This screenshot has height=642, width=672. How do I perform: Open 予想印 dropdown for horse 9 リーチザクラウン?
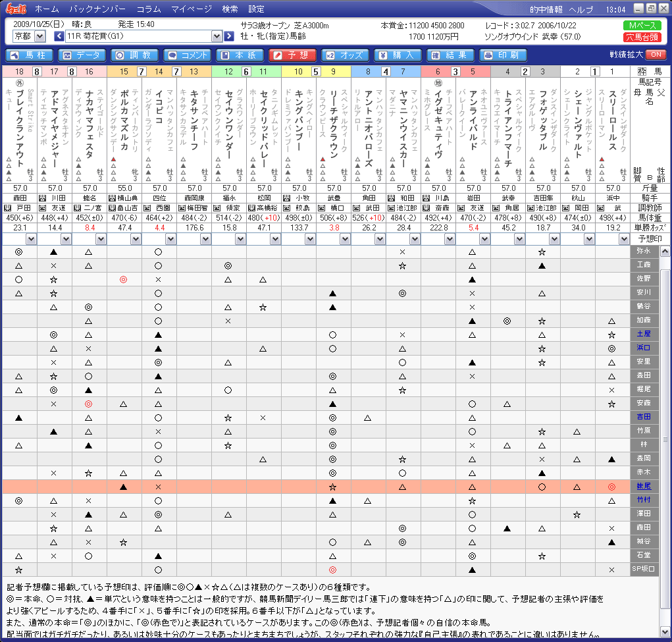[345, 239]
